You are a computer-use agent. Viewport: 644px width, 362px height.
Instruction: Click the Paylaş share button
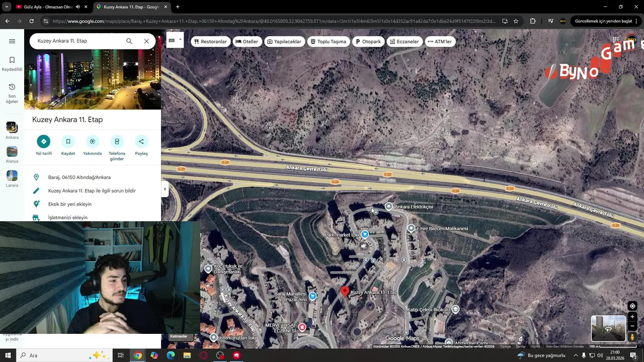(141, 146)
